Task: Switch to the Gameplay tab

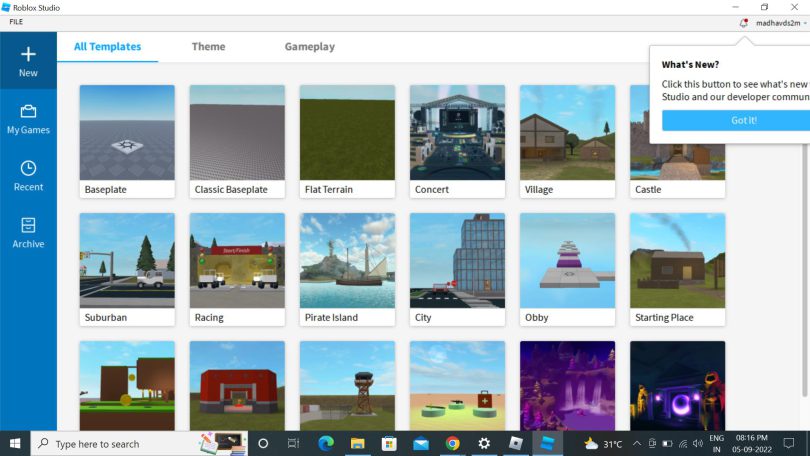Action: point(309,47)
